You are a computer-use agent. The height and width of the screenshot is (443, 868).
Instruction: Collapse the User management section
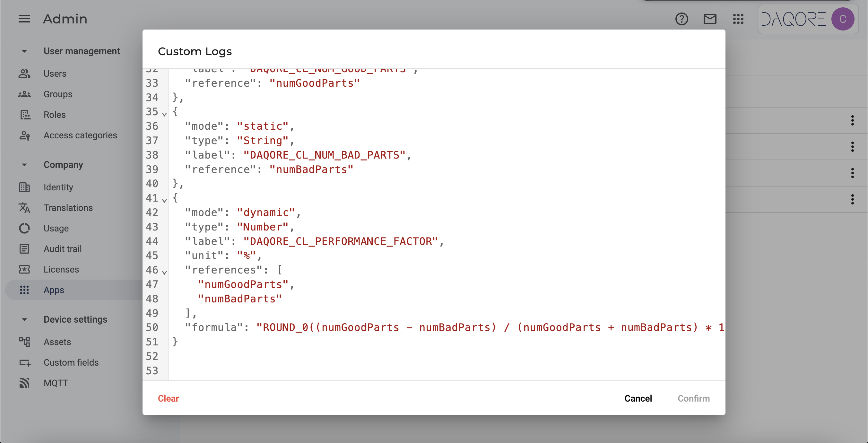click(24, 51)
